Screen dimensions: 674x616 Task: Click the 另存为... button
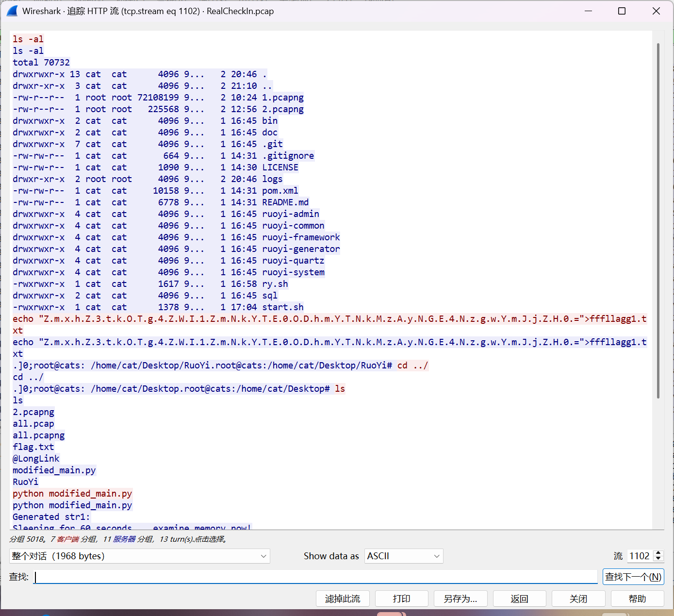(x=460, y=599)
